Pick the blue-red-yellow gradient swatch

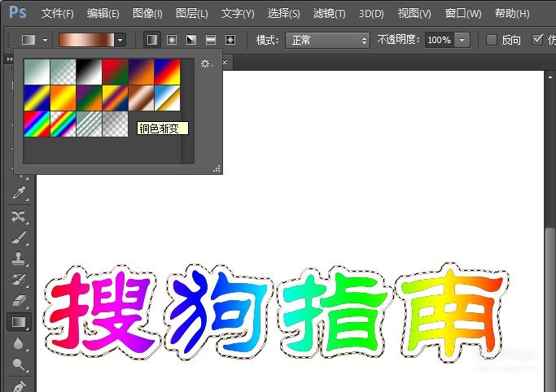[168, 72]
